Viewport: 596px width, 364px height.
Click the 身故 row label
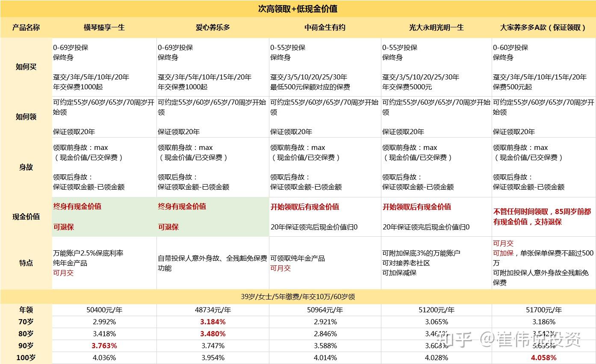tap(26, 167)
